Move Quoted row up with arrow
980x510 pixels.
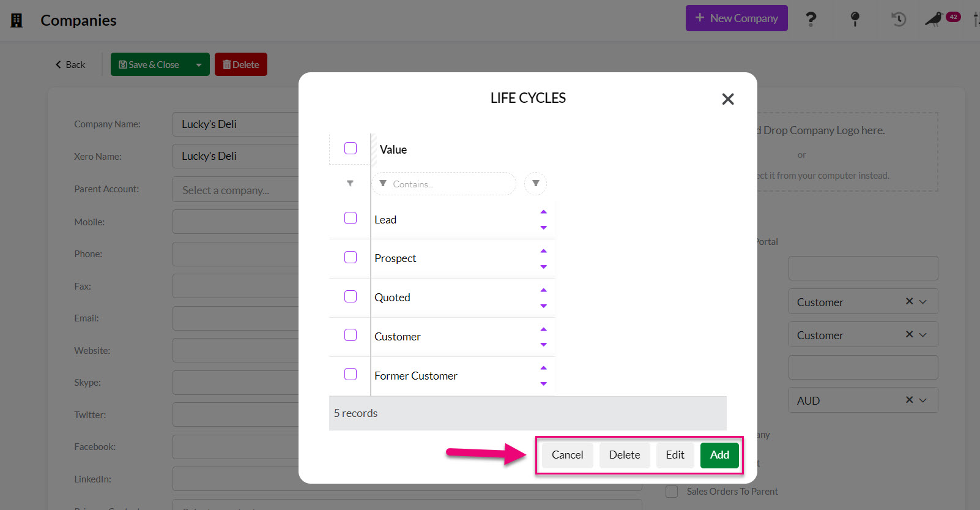[543, 290]
